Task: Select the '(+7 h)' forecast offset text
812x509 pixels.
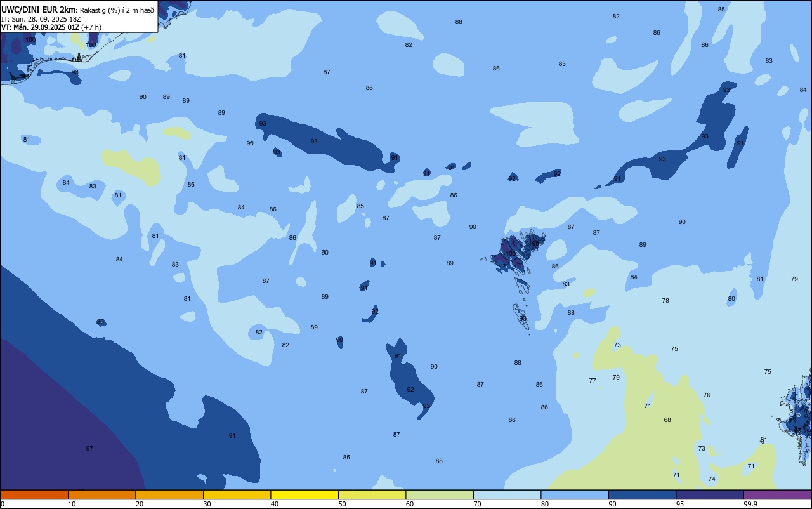Action: coord(91,27)
